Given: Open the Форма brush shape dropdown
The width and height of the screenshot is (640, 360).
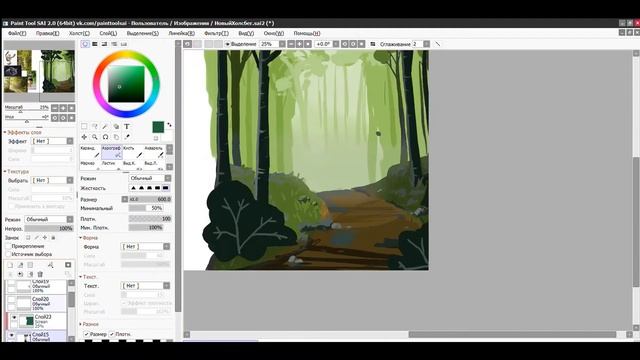Looking at the screenshot, I should tap(145, 247).
